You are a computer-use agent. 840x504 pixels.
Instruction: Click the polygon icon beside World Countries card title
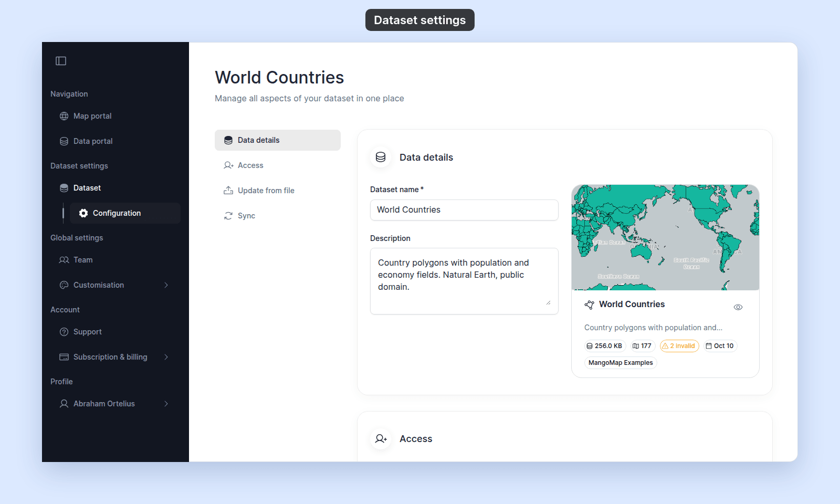[x=590, y=304]
